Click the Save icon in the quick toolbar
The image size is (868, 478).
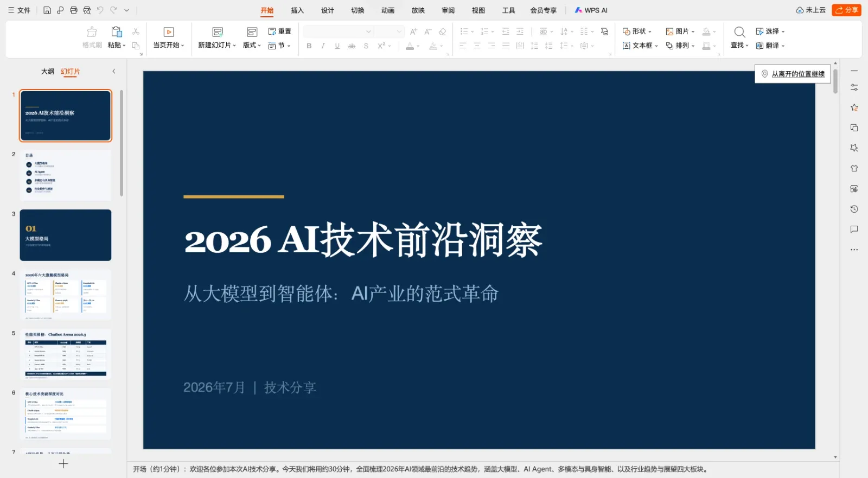tap(47, 10)
